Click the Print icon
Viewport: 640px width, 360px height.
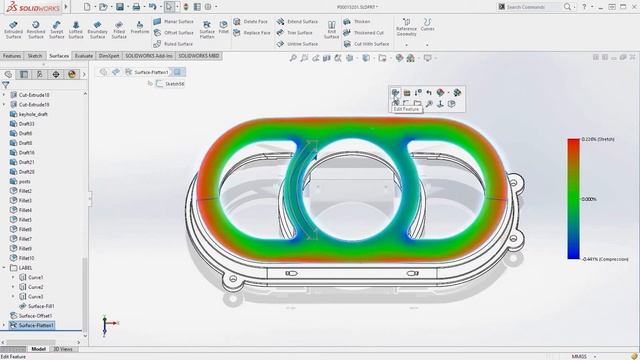(x=136, y=7)
